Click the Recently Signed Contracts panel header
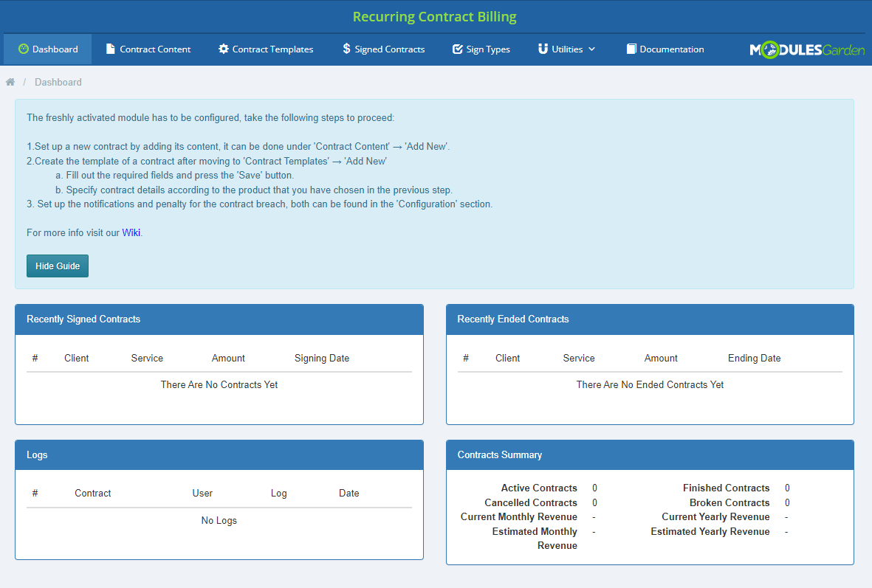 219,319
